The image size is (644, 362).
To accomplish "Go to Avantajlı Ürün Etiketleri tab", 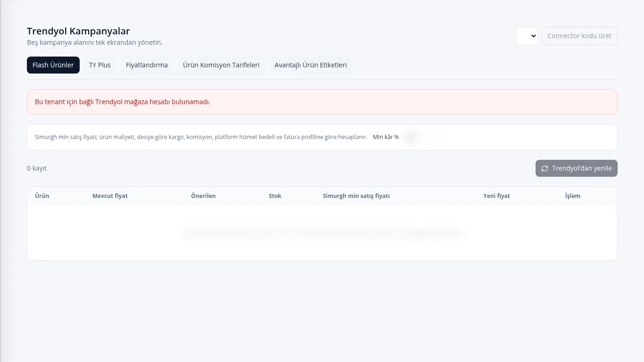I will tap(311, 65).
